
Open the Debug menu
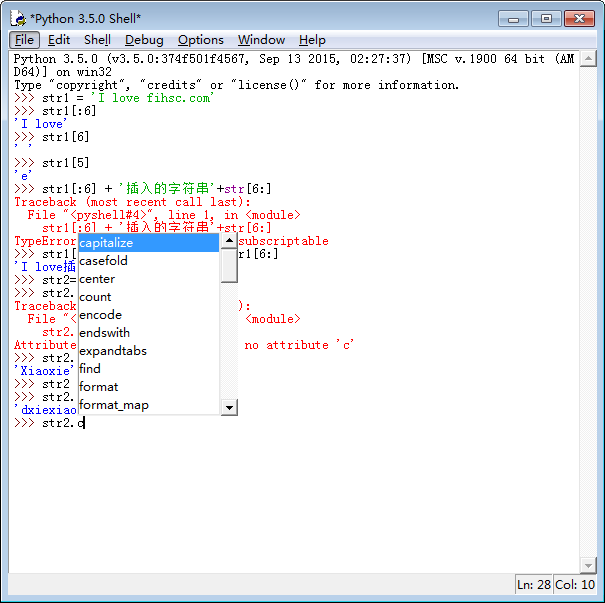144,40
